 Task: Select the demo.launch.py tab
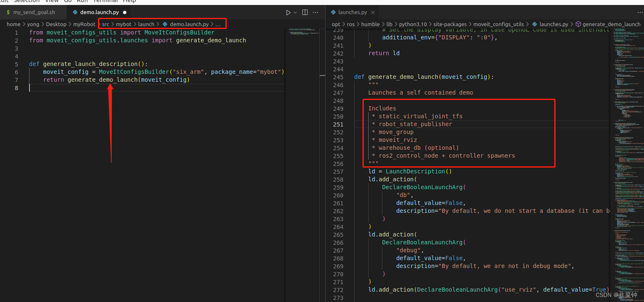tap(100, 12)
